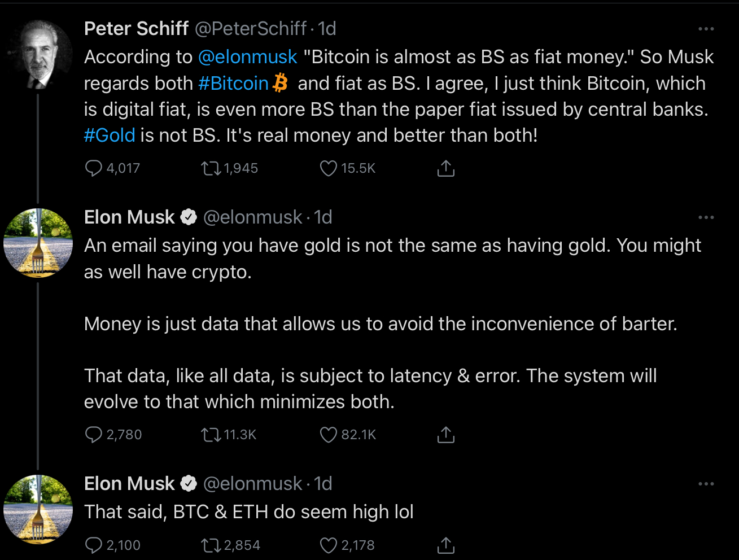This screenshot has width=739, height=560.
Task: Share Elon's money is data tweet
Action: [445, 435]
